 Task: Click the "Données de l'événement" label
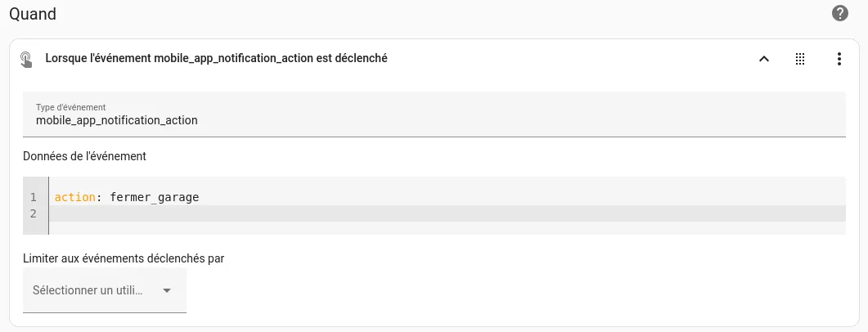[85, 156]
